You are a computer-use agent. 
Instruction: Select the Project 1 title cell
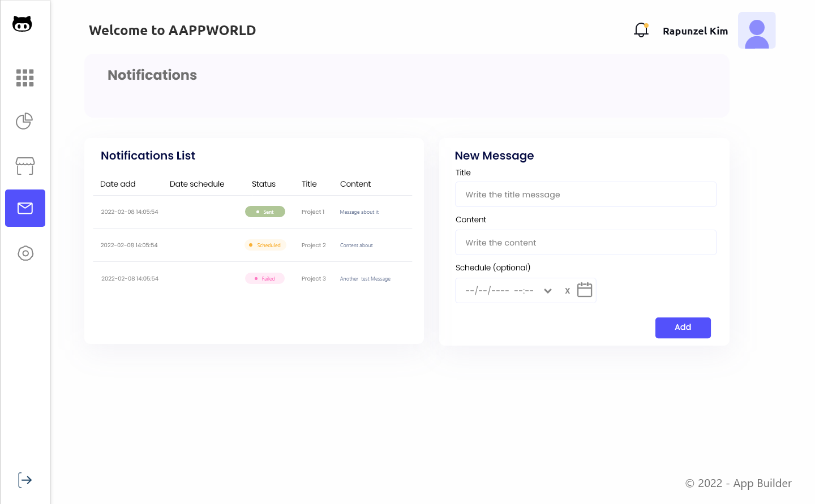pyautogui.click(x=313, y=212)
